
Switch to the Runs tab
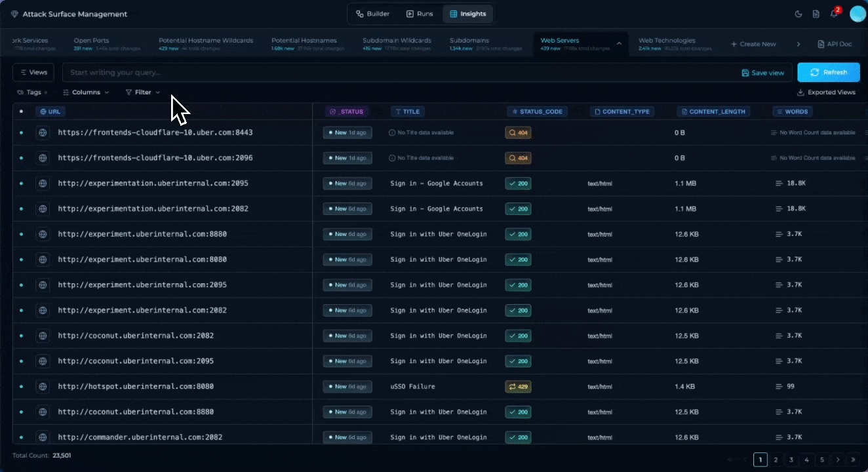420,14
